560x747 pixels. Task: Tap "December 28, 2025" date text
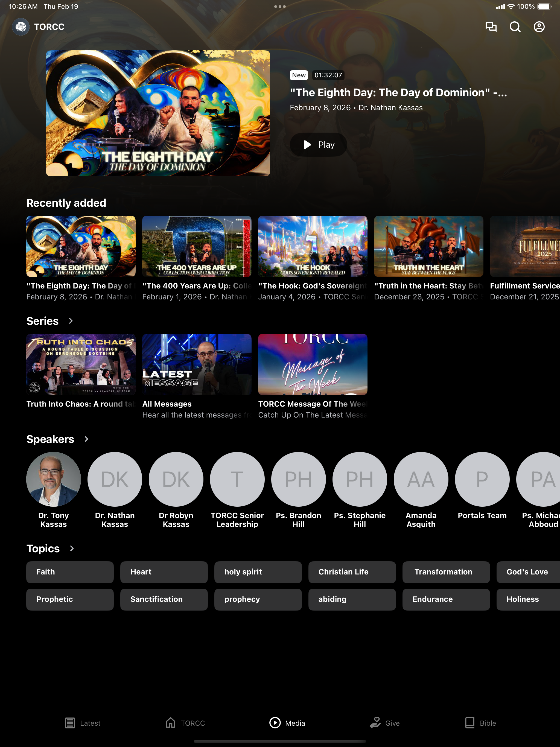point(409,297)
